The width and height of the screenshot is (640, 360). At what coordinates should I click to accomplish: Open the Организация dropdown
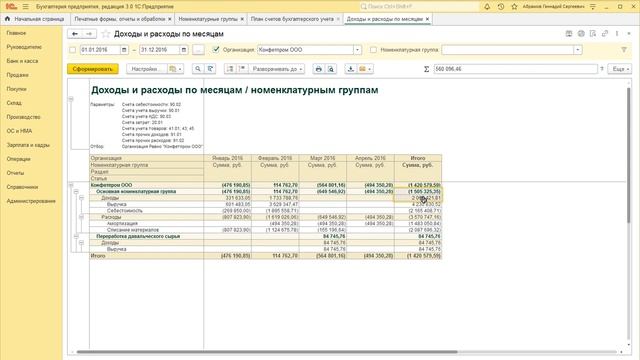click(x=357, y=50)
